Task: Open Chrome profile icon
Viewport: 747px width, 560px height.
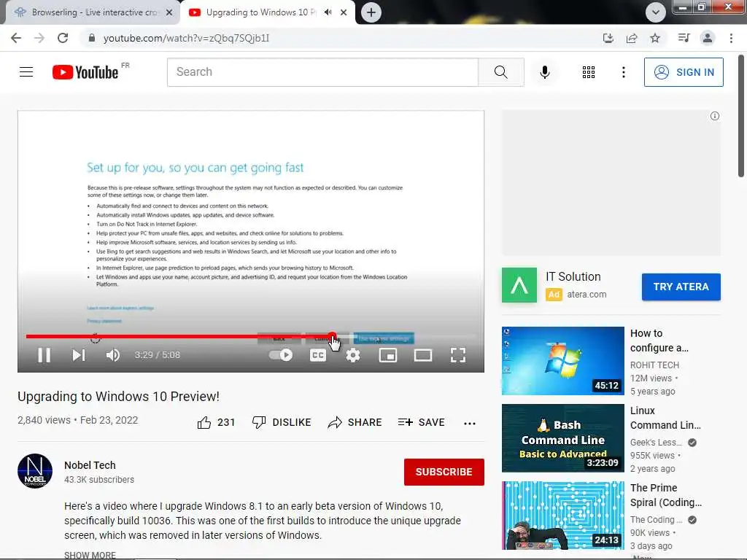Action: (x=708, y=38)
